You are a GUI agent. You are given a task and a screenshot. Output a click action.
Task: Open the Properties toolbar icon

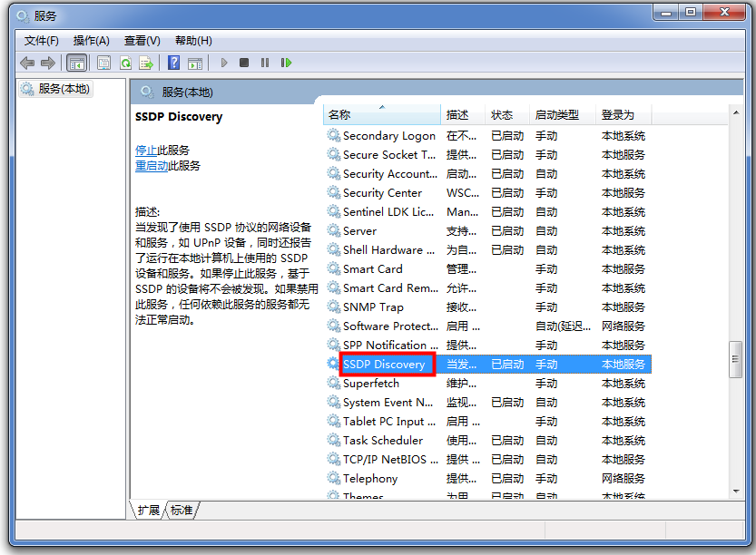click(103, 63)
